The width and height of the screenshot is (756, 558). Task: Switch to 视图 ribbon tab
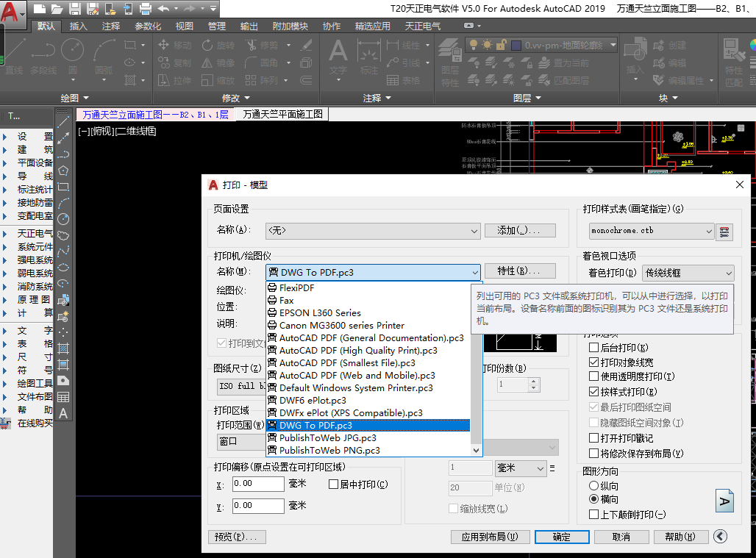pyautogui.click(x=184, y=26)
